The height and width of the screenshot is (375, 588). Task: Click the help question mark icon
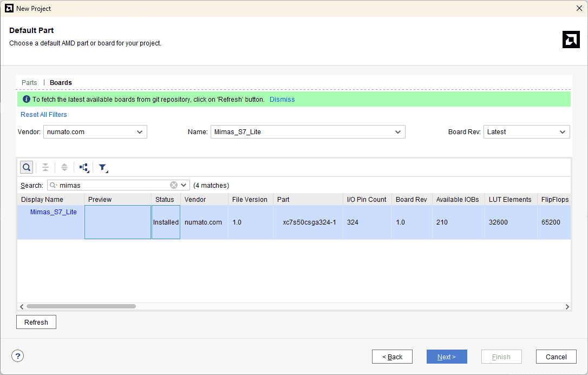[18, 356]
